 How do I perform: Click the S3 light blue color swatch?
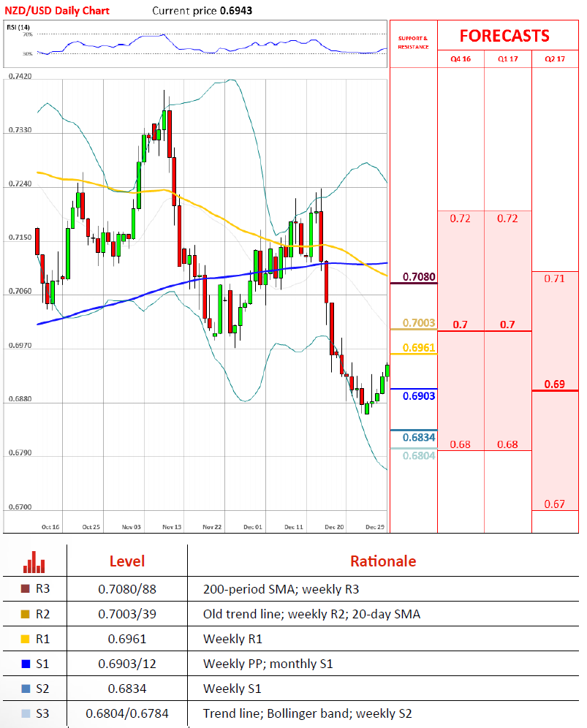(x=26, y=713)
